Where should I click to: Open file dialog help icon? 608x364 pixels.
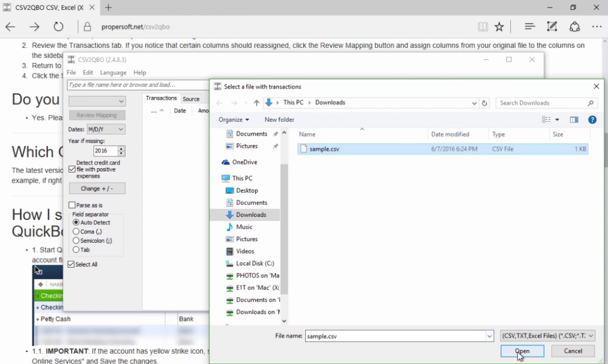(592, 120)
